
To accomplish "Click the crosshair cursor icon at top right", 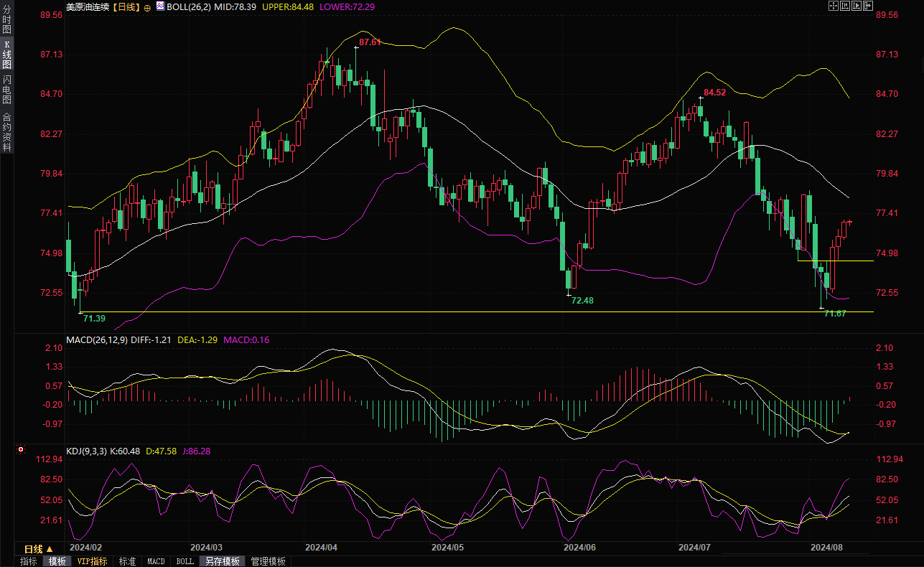I will pyautogui.click(x=834, y=6).
